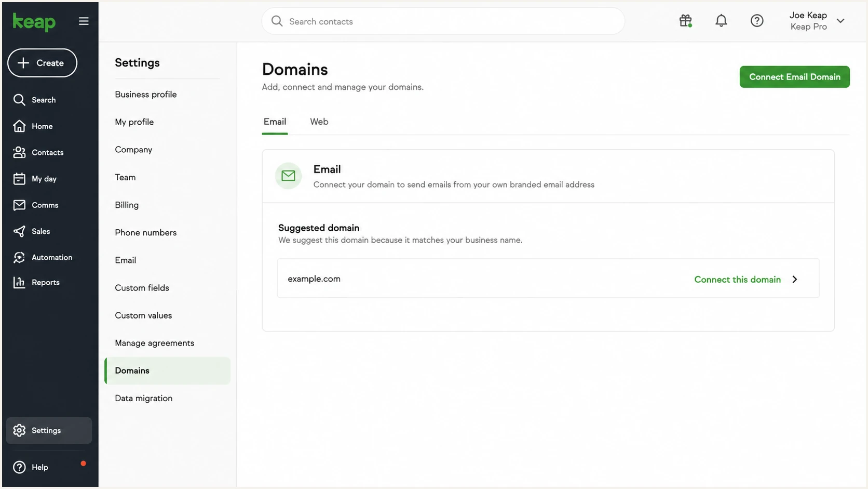Open Help in the sidebar
Screen dimensions: 868x489
(x=31, y=467)
